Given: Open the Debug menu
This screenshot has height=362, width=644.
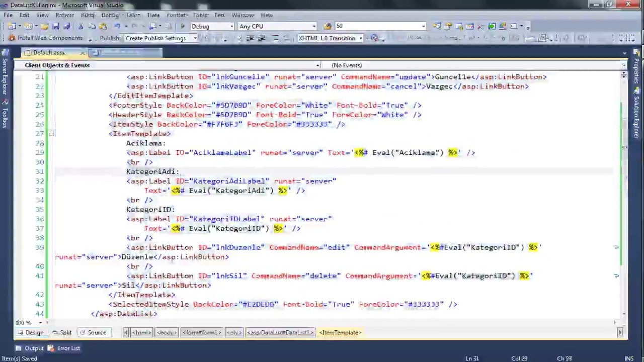Looking at the screenshot, I should (110, 15).
